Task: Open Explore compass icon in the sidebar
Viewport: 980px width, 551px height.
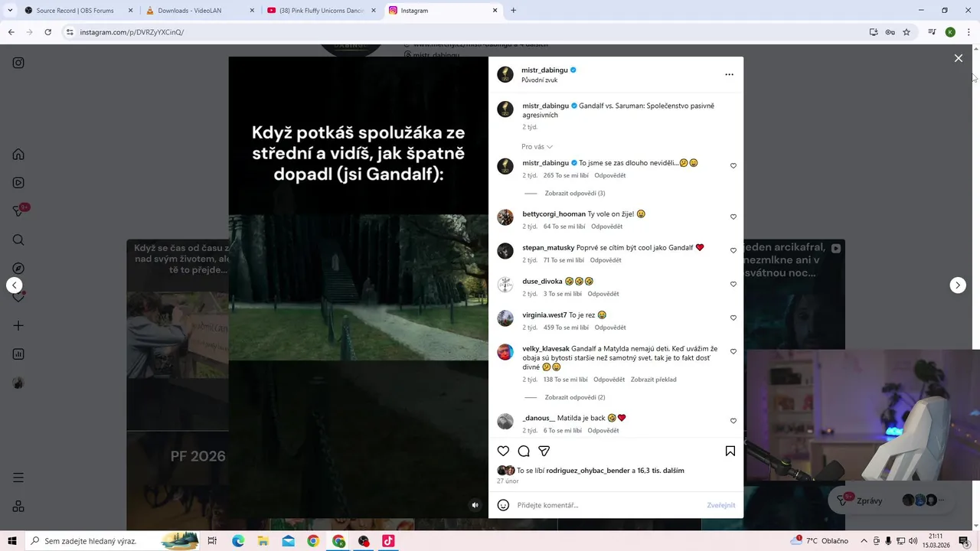Action: (x=18, y=269)
